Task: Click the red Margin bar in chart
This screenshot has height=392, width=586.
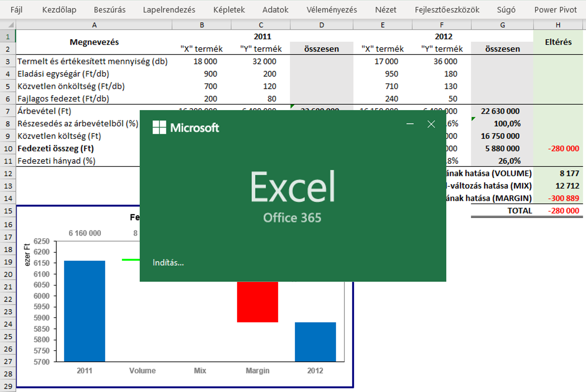Action: (x=257, y=302)
